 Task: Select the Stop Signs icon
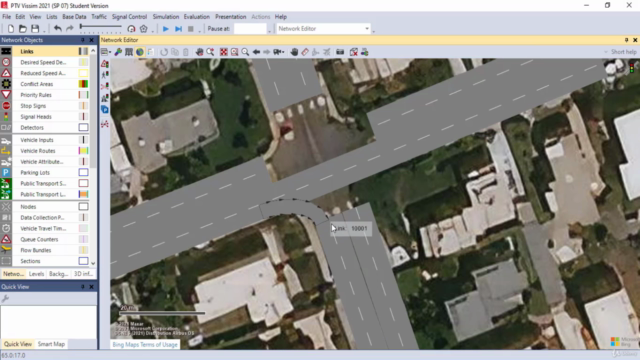6,106
